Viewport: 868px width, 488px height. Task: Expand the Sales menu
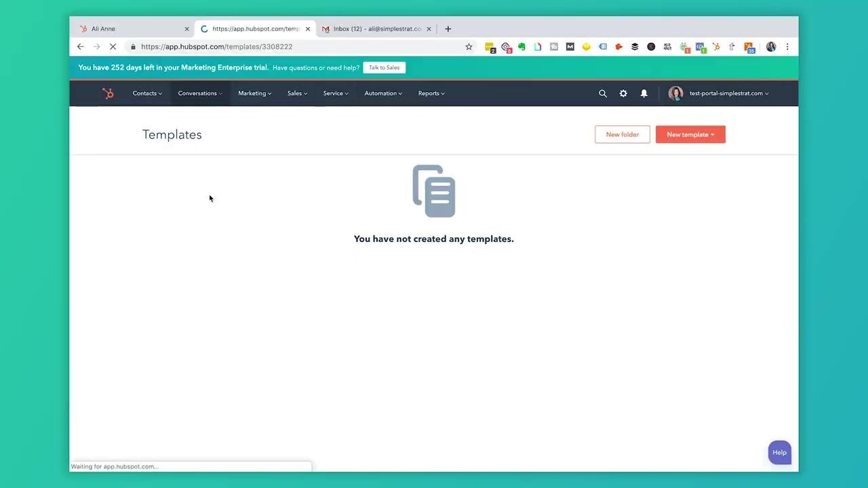(297, 94)
